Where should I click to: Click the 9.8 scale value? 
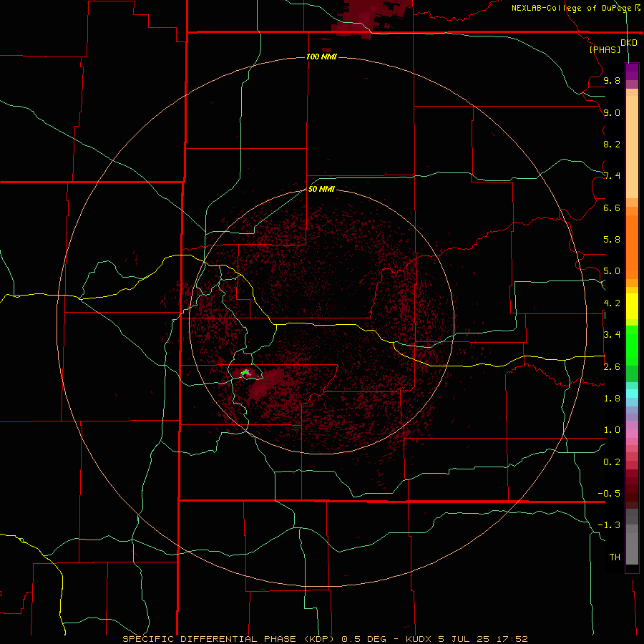[612, 80]
